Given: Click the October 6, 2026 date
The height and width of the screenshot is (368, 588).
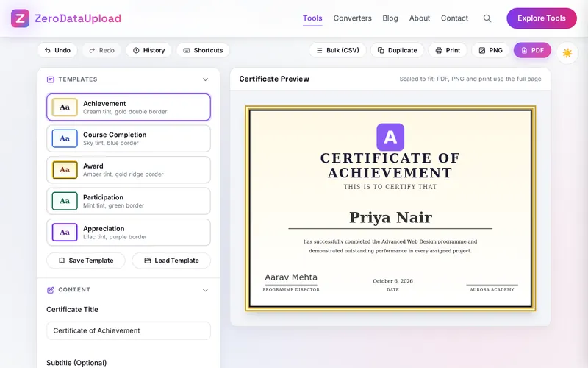Looking at the screenshot, I should [392, 281].
